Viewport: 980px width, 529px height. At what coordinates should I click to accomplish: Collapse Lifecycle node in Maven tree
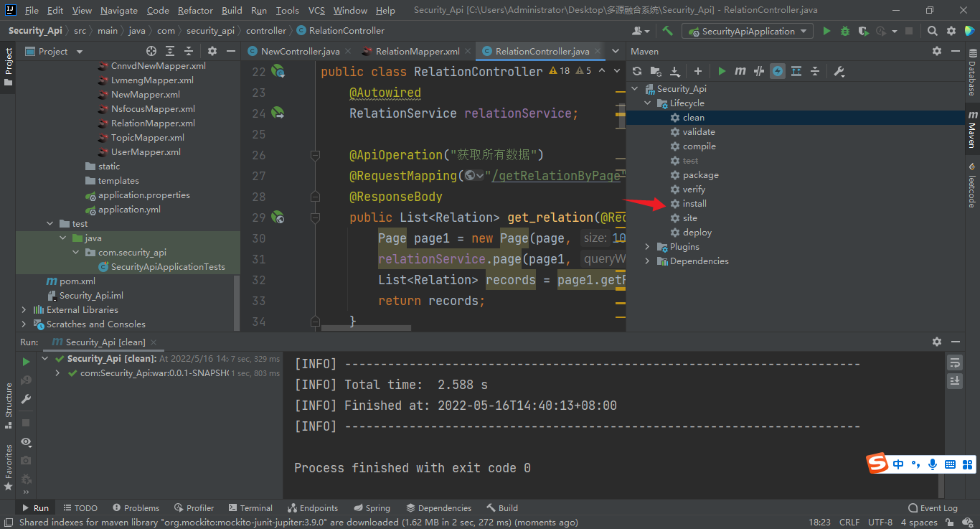click(x=648, y=103)
